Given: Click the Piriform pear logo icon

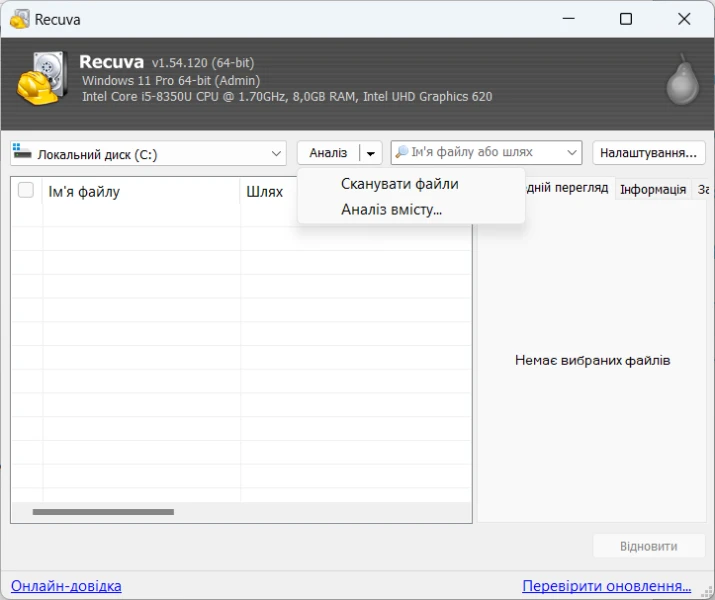Looking at the screenshot, I should (682, 80).
